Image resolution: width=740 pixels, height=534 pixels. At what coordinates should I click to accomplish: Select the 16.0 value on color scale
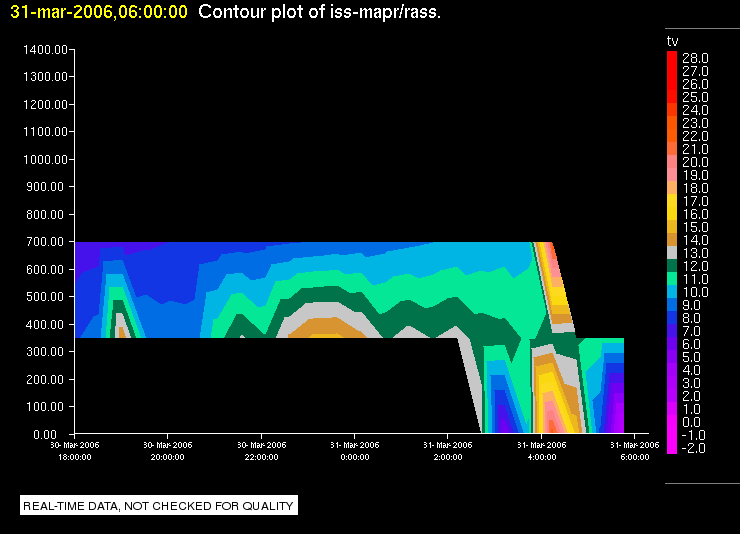coord(695,214)
